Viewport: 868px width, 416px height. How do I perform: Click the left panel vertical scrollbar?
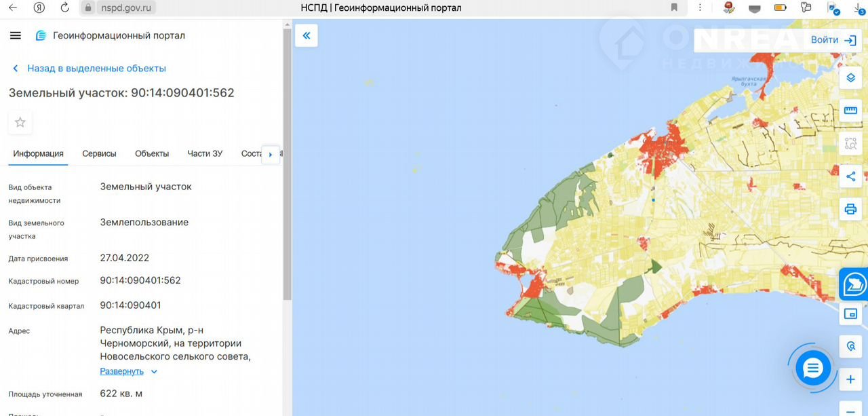coord(287,170)
